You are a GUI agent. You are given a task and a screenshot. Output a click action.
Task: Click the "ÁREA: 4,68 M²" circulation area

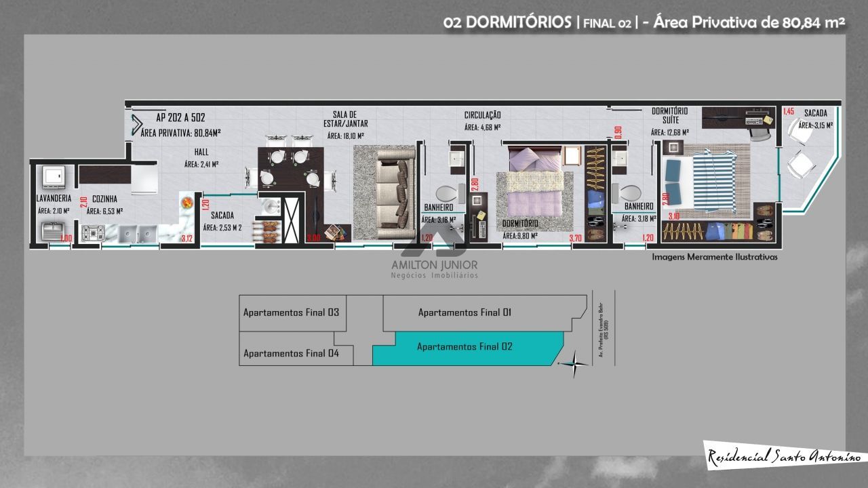[483, 127]
